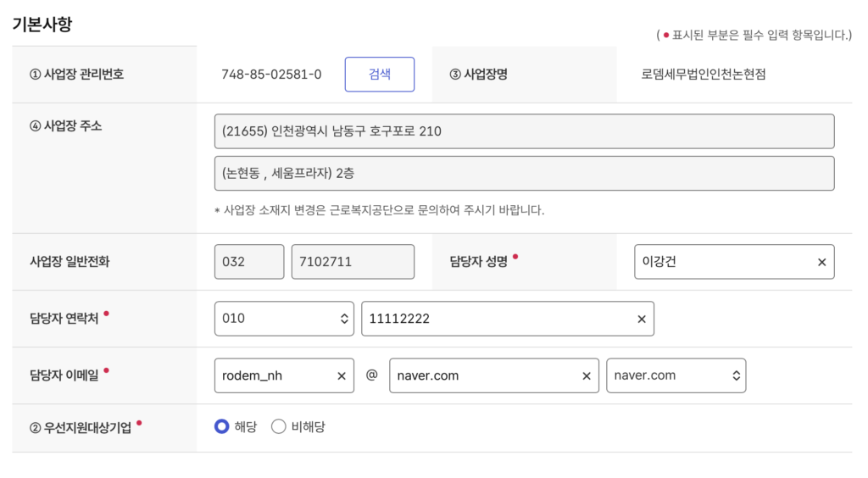The width and height of the screenshot is (868, 478).
Task: Click the 사업장명 value 로뎀세무법인인천논현점
Action: (704, 75)
